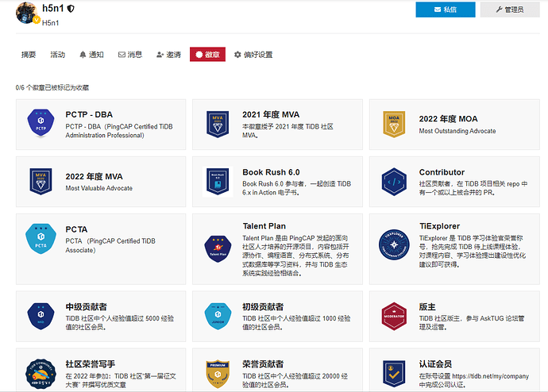Click the shield icon next to h5n1

pyautogui.click(x=71, y=9)
